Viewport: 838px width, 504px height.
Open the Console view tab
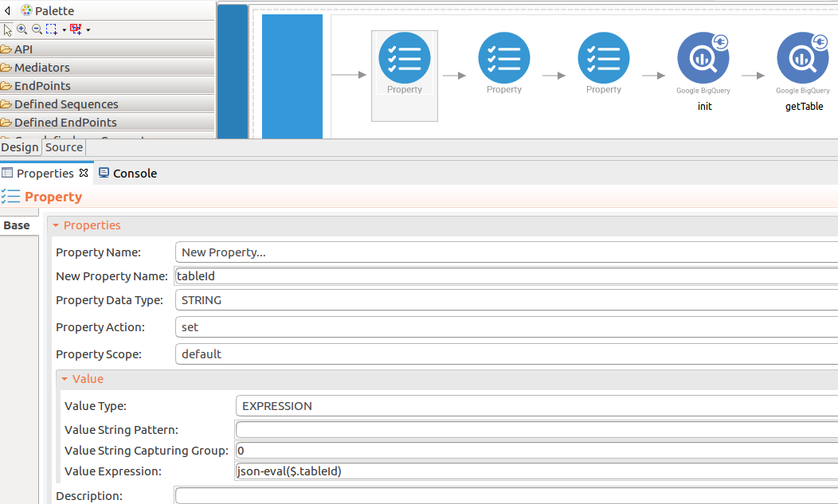pos(128,173)
